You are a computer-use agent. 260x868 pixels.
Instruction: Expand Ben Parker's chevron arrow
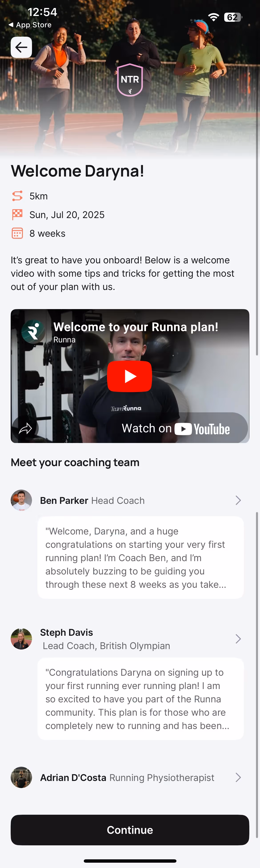pyautogui.click(x=238, y=500)
